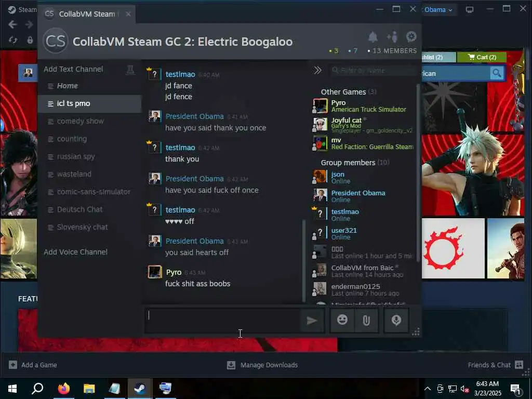Select President Obama in Group members list
This screenshot has height=399, width=532.
(363, 196)
